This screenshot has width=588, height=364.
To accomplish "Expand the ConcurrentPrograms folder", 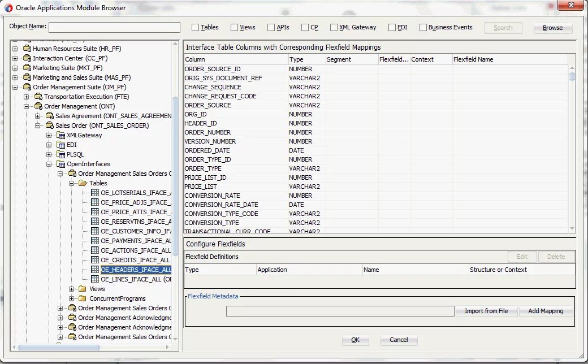I will [x=71, y=299].
